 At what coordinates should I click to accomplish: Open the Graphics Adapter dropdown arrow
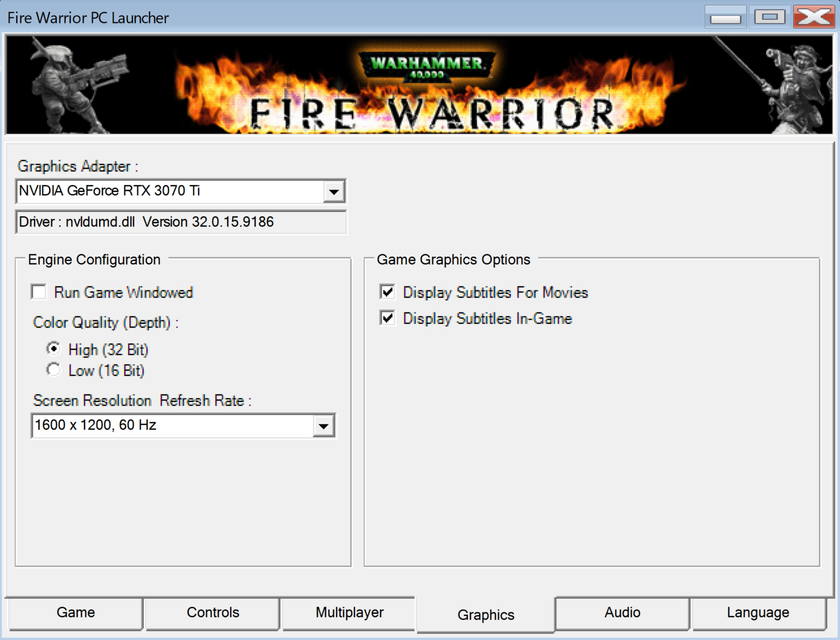pos(334,192)
